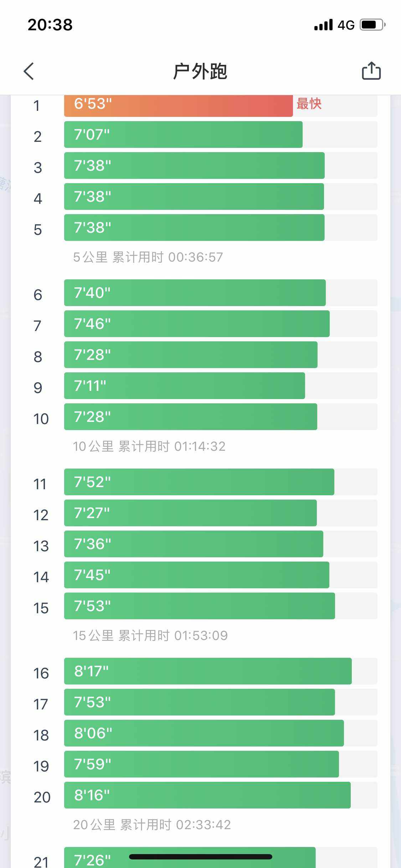The image size is (401, 868).
Task: Tap the 10公里 cumulative time line
Action: pos(149,446)
